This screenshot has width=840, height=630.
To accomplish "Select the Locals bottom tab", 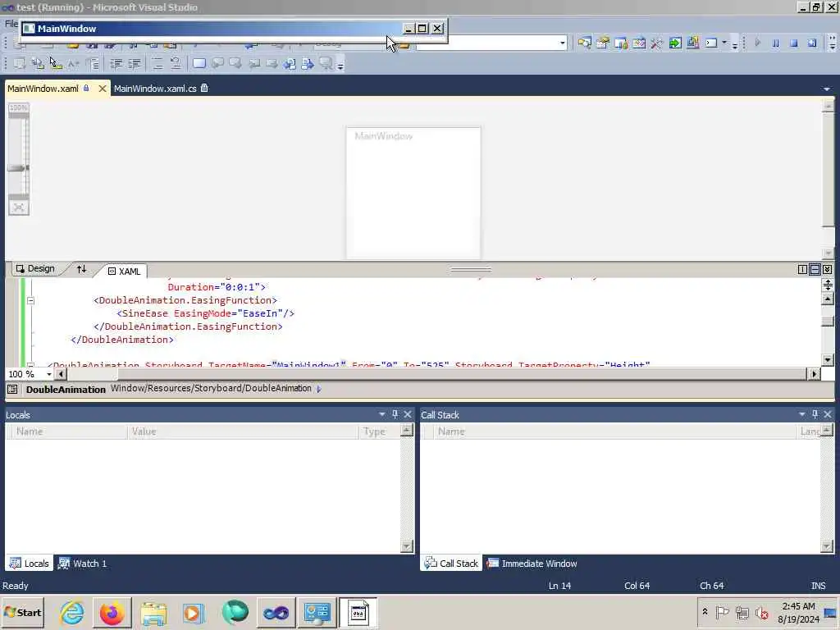I will point(30,563).
